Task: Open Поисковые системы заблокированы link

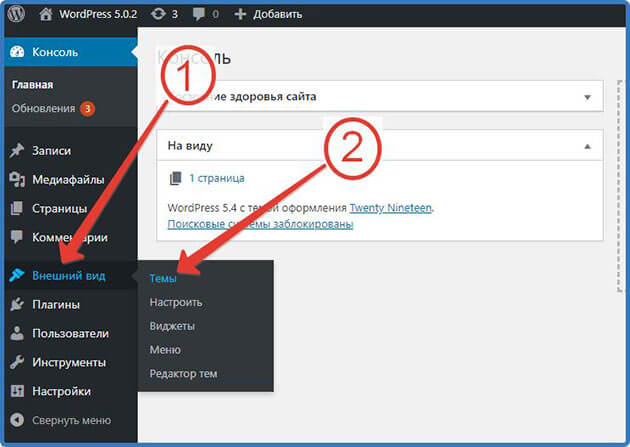Action: pyautogui.click(x=260, y=224)
